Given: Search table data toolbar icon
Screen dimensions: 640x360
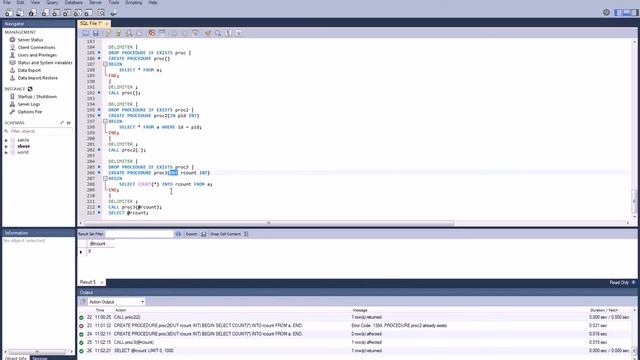Looking at the screenshot, I should coord(101,13).
